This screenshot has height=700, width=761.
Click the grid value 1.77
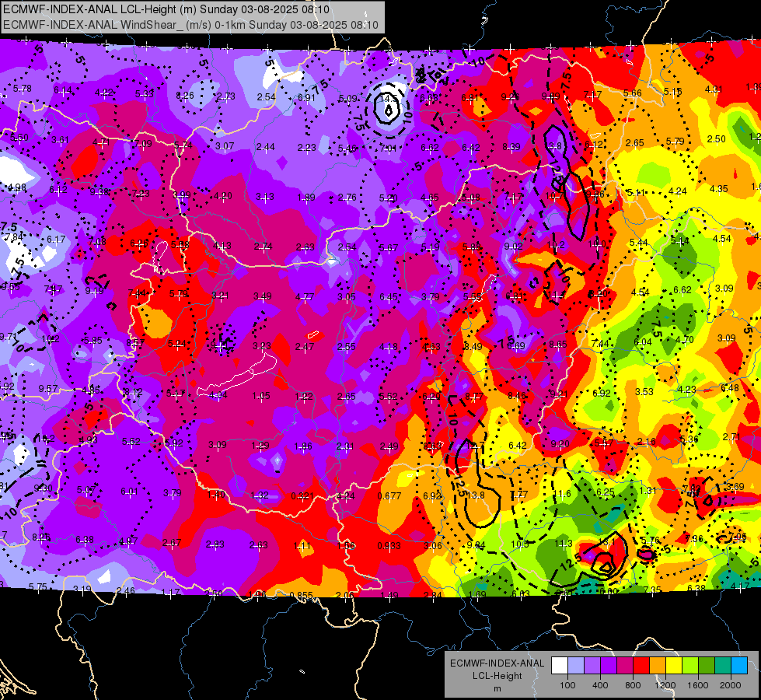click(x=518, y=495)
